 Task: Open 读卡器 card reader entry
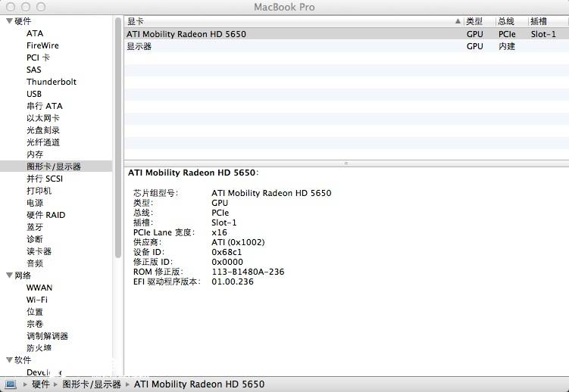point(39,251)
